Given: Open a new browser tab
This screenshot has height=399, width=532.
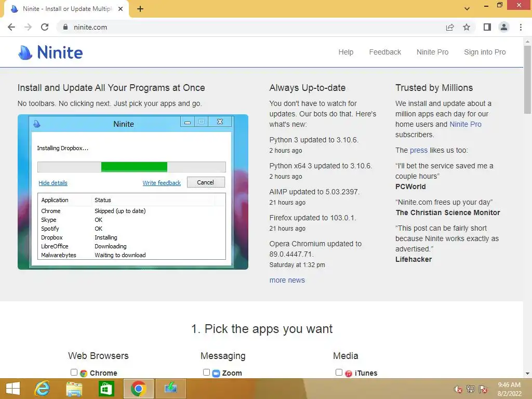Looking at the screenshot, I should (140, 9).
